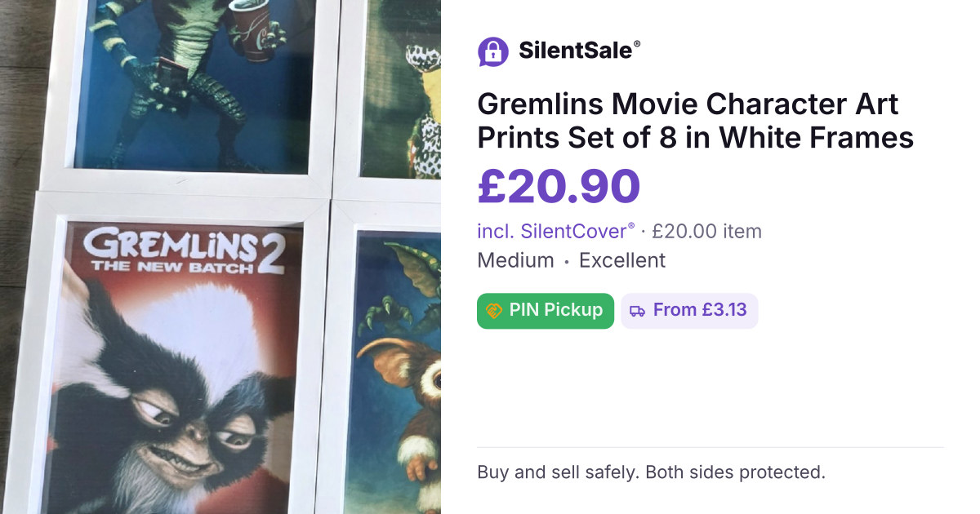Screen dimensions: 980x514
Task: Click the SilentSale purple lock logo icon
Action: tap(493, 51)
